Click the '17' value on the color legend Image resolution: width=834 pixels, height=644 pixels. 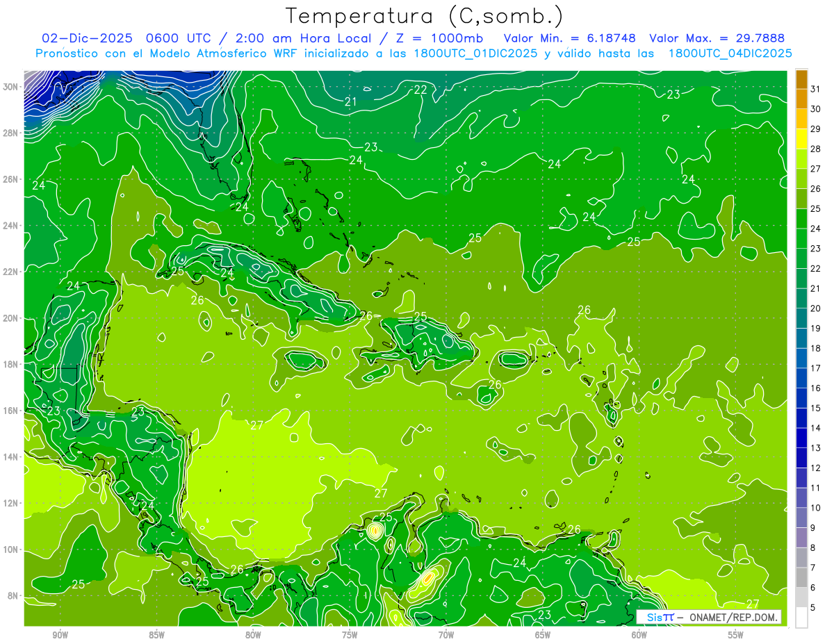tap(816, 368)
